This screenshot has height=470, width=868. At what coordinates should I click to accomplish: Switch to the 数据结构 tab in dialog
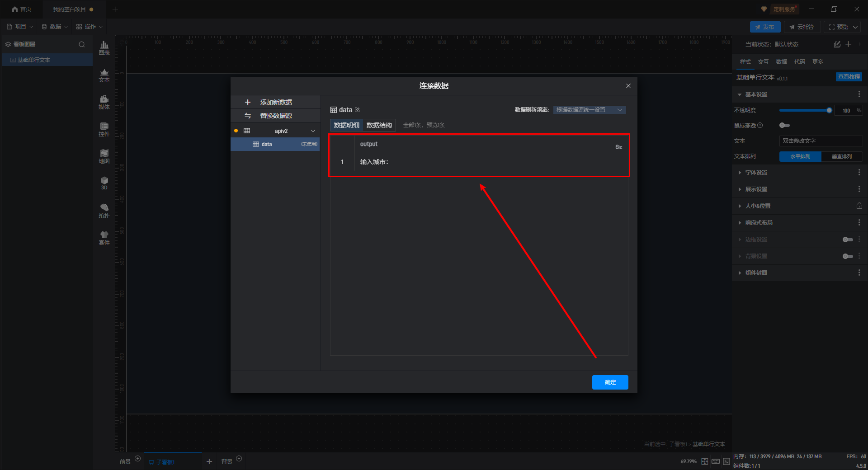tap(379, 125)
